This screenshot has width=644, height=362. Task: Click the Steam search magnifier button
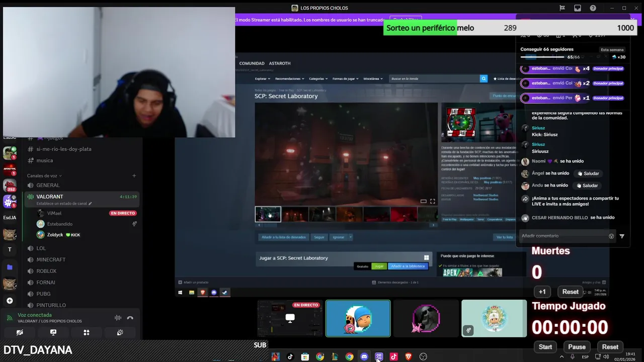484,79
